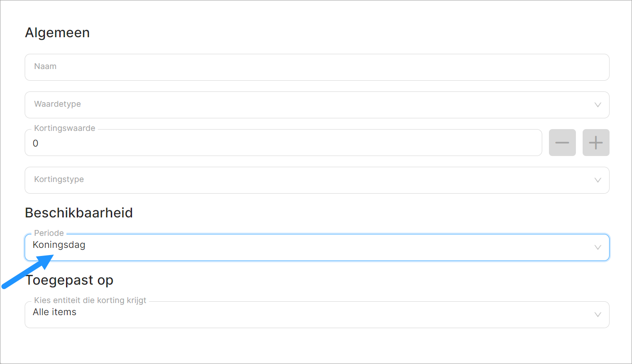Viewport: 632px width, 364px height.
Task: Click the Kortingswaarde field label
Action: [65, 128]
